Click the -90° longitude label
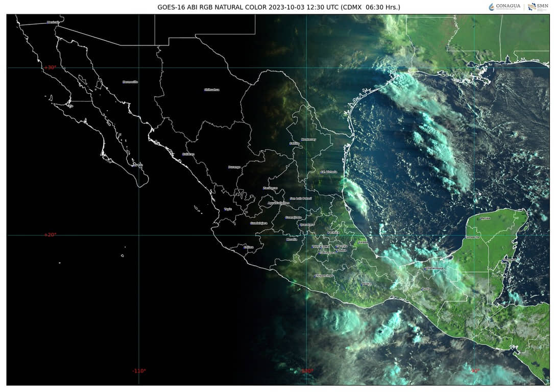 [x=474, y=371]
